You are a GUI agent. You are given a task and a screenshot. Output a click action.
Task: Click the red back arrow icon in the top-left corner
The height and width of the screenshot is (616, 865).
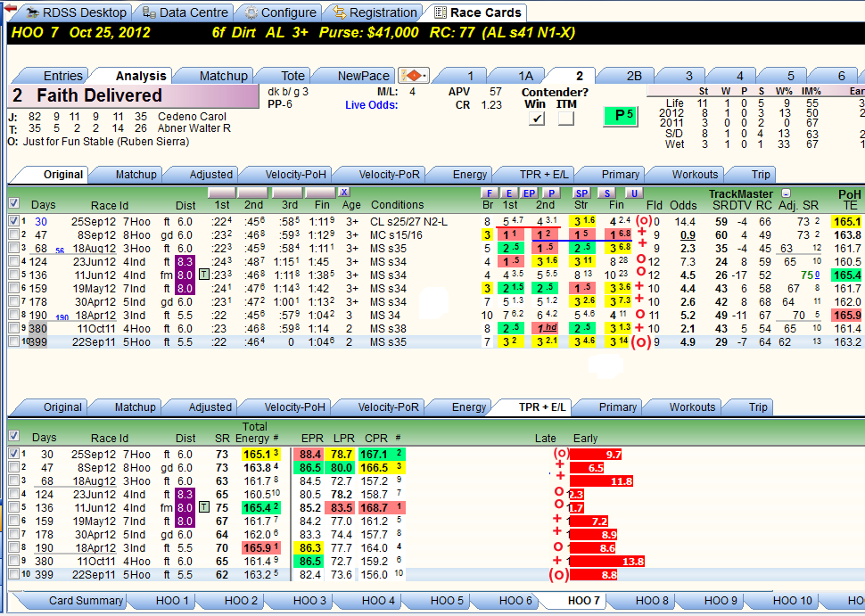10,7
